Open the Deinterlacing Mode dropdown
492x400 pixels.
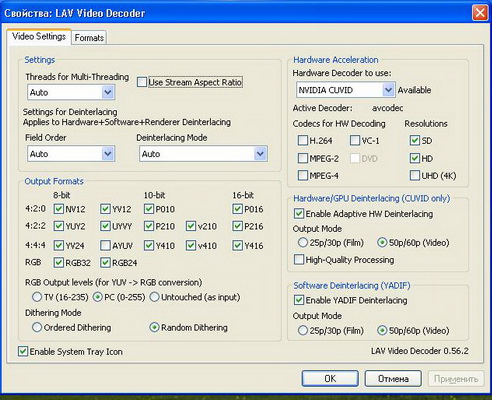[x=203, y=154]
